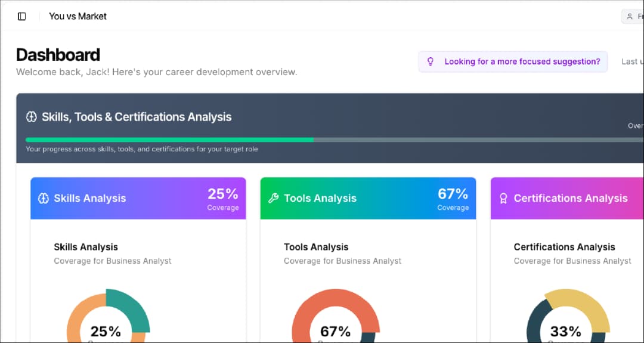Click the ribbon icon on Certifications Analysis card
Image resolution: width=644 pixels, height=343 pixels.
(x=503, y=199)
